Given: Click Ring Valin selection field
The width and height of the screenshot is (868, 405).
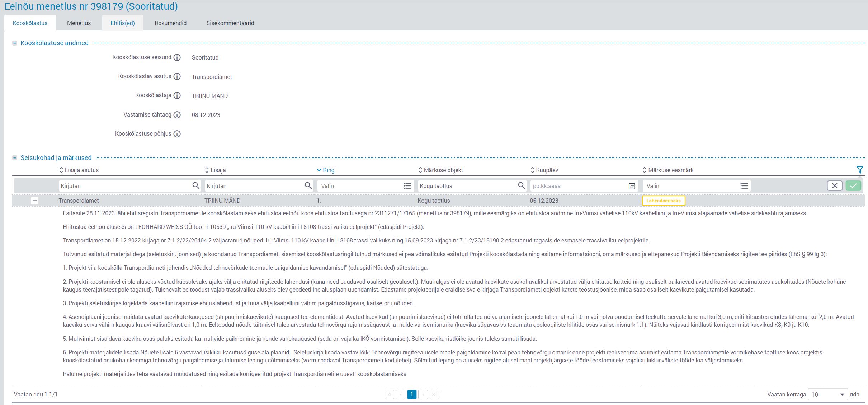Looking at the screenshot, I should pos(365,186).
